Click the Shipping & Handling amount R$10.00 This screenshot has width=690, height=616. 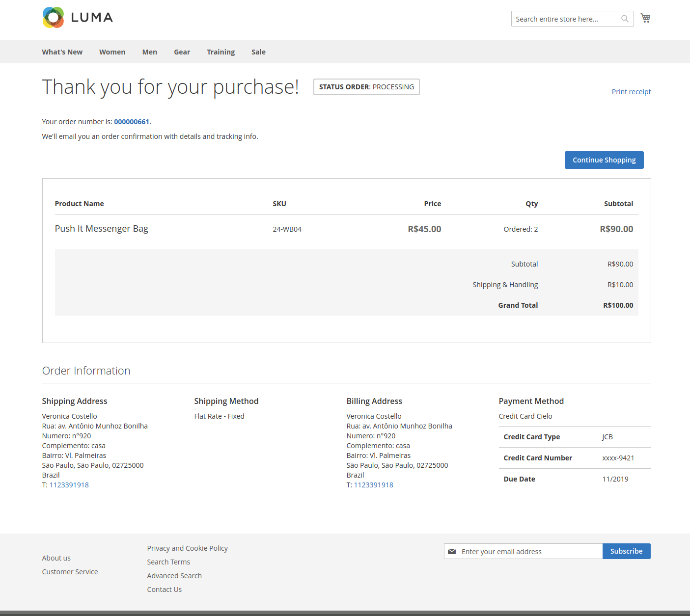(x=620, y=285)
